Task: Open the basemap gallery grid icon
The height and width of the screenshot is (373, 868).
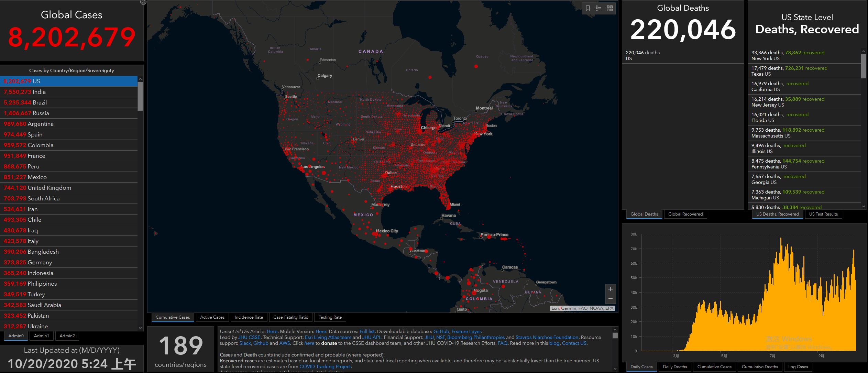Action: 610,8
